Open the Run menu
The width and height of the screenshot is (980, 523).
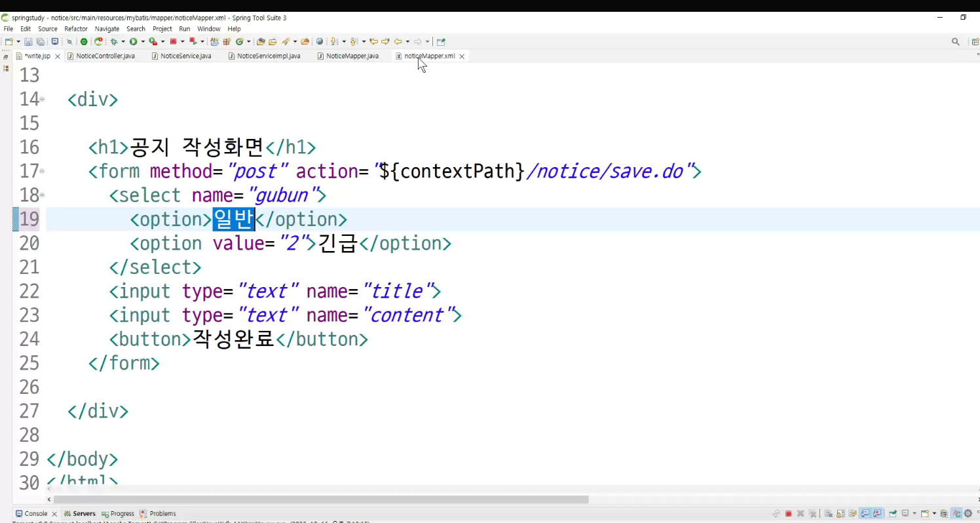click(185, 29)
